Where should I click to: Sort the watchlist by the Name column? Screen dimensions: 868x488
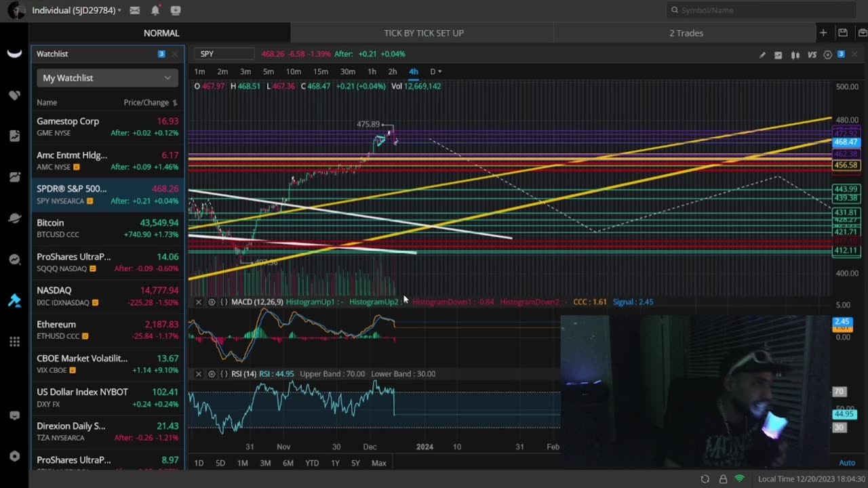[x=47, y=102]
